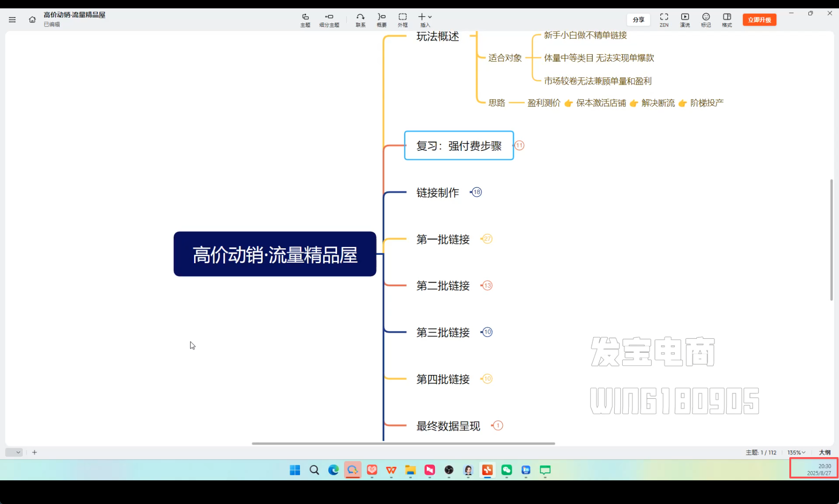Add a boundary with the 外框 icon
This screenshot has width=839, height=504.
pyautogui.click(x=403, y=19)
